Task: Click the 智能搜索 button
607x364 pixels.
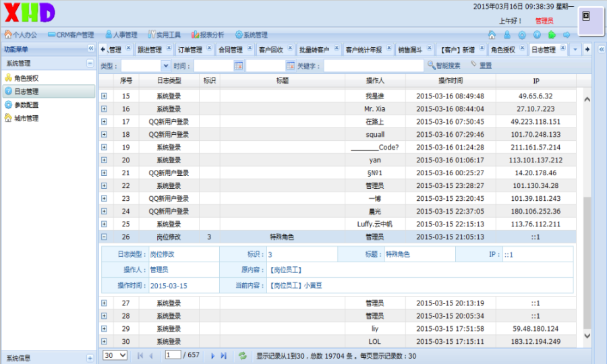Action: (444, 65)
